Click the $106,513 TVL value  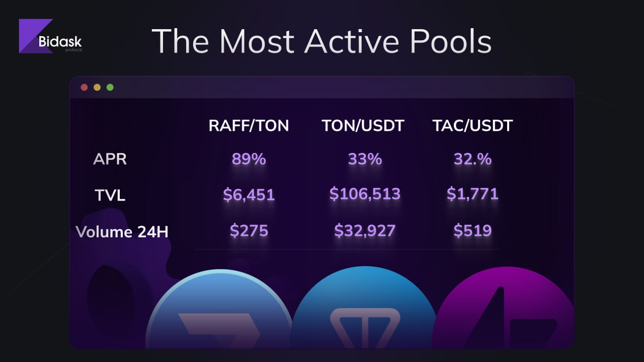[365, 194]
